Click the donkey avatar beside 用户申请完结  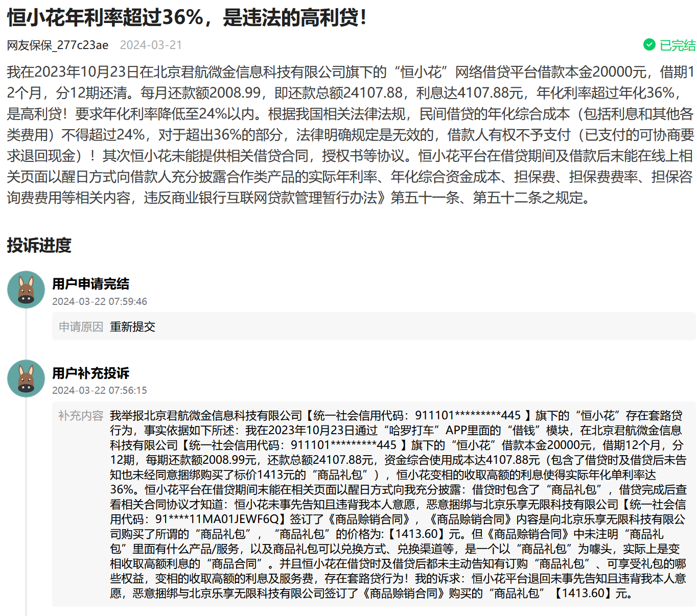click(x=26, y=290)
